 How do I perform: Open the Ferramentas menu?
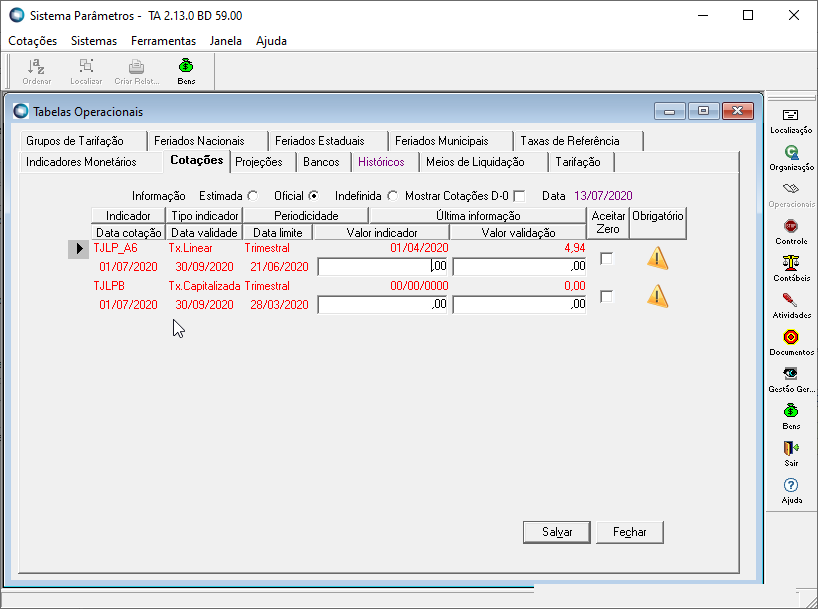(x=163, y=41)
